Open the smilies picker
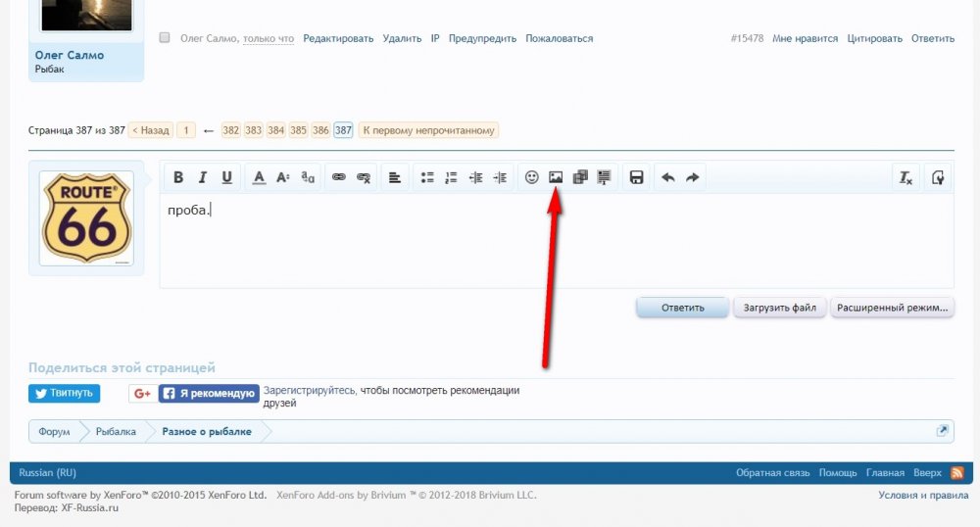The width and height of the screenshot is (980, 527). pyautogui.click(x=532, y=177)
